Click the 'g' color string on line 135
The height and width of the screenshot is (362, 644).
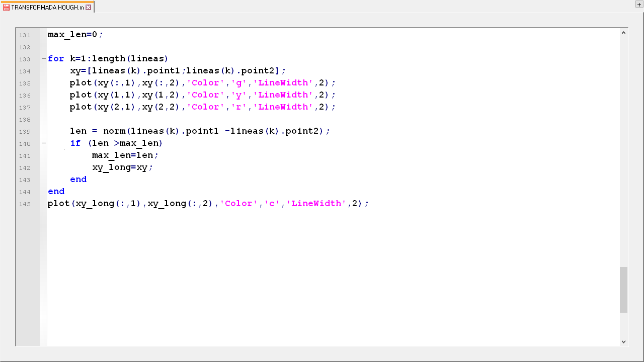coord(239,83)
